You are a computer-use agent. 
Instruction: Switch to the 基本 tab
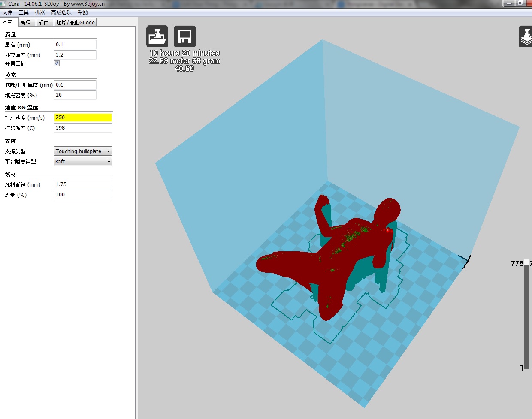(x=8, y=22)
